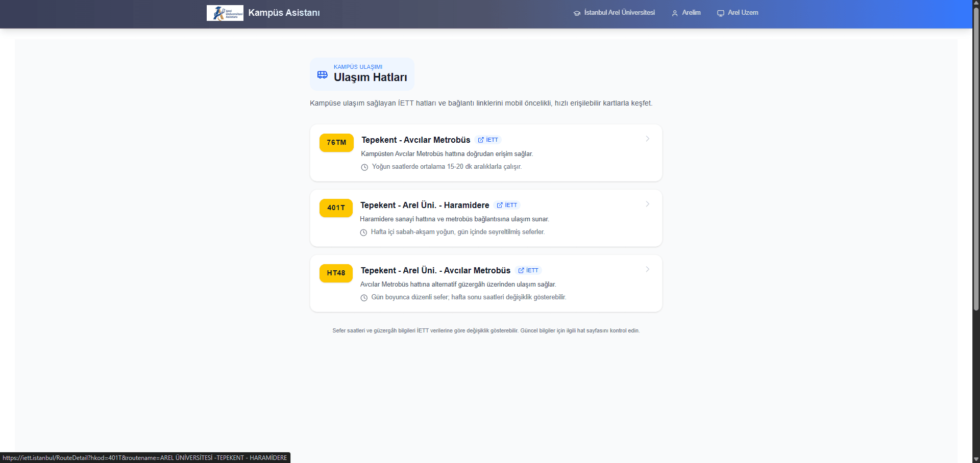This screenshot has width=980, height=463.
Task: Click 'Hafta içi sabah-akşam yoğun' schedule text
Action: tap(458, 232)
